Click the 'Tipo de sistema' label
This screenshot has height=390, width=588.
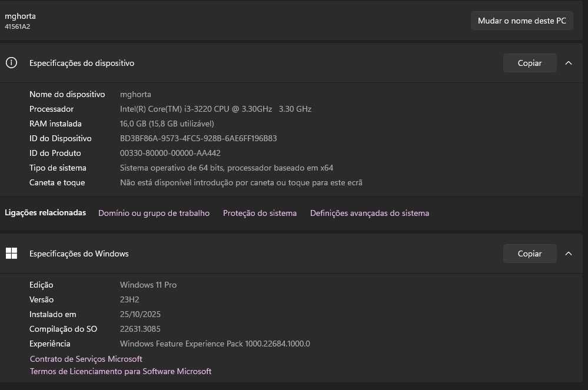tap(58, 168)
